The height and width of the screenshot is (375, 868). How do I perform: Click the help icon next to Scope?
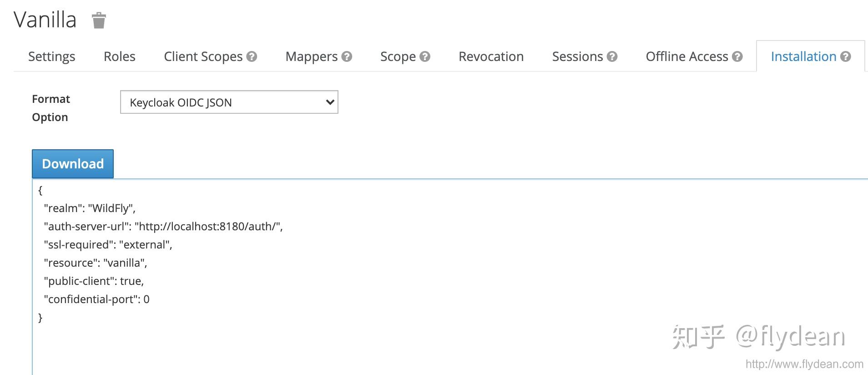coord(425,56)
